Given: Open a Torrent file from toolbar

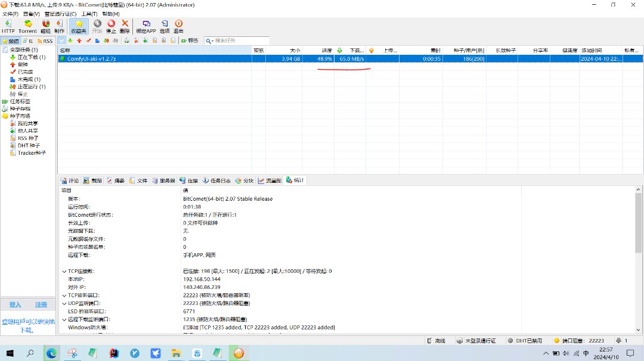Looking at the screenshot, I should tap(27, 26).
